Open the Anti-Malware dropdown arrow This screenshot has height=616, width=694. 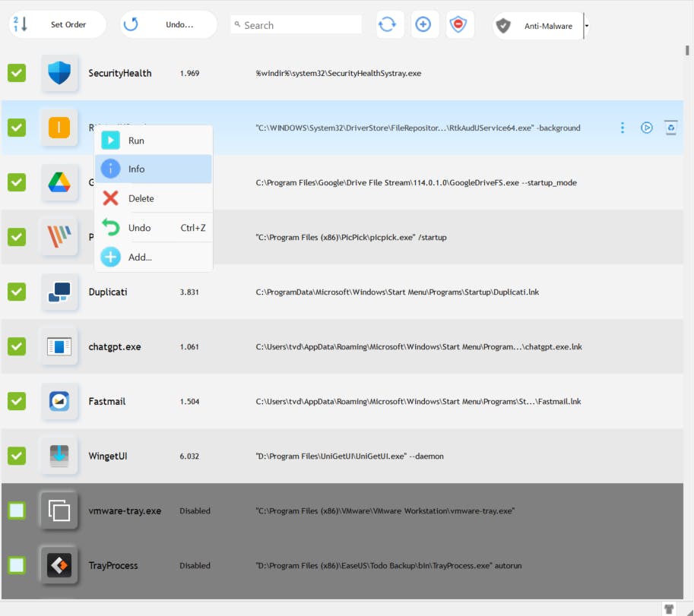tap(587, 26)
